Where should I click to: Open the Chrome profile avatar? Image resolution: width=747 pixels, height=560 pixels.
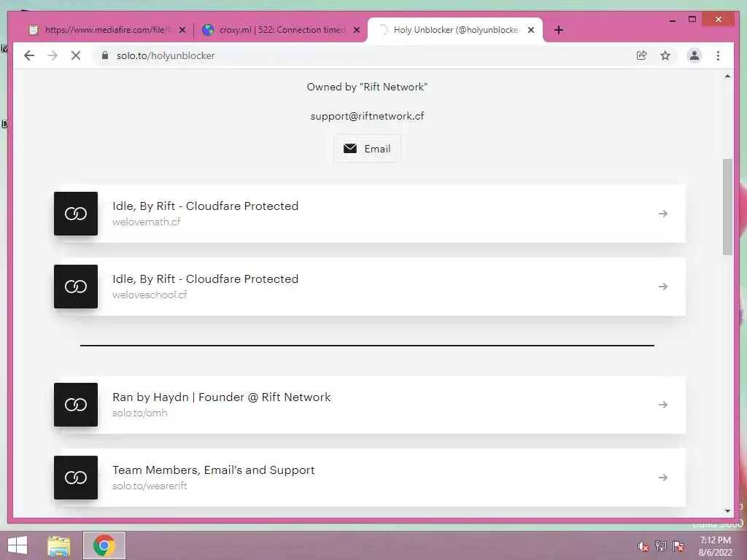(694, 55)
